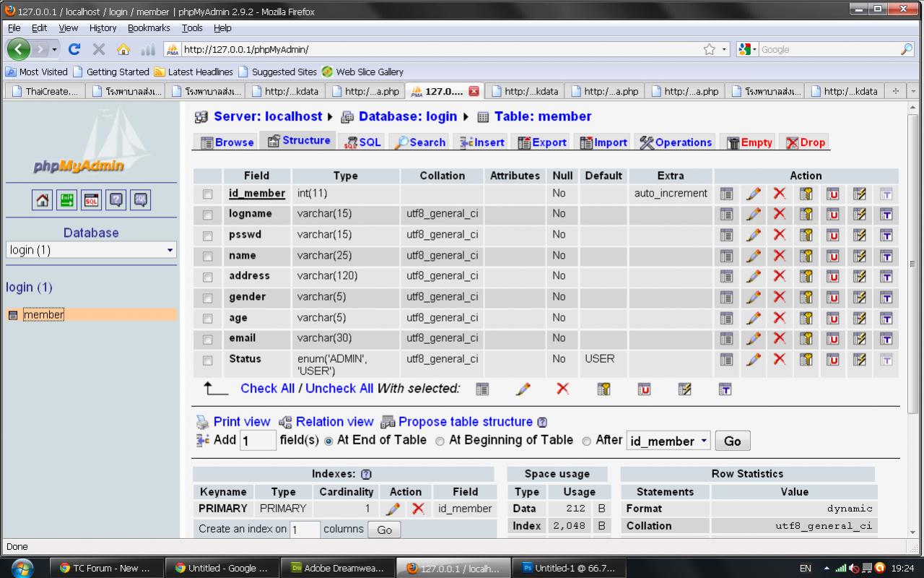
Task: Open Adobe Dreamweaver from taskbar
Action: (338, 568)
